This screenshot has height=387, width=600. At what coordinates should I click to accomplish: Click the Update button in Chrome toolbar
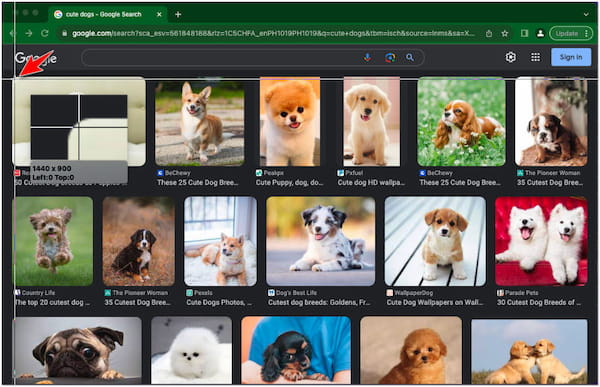[x=571, y=34]
